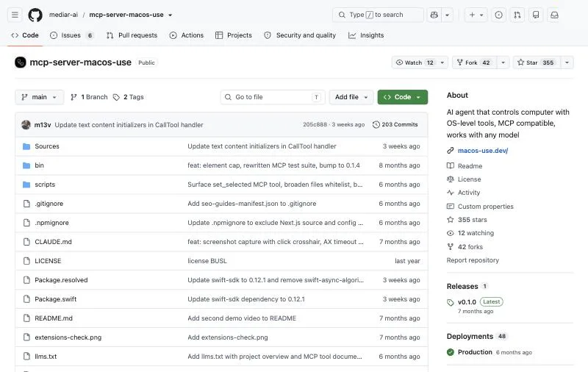This screenshot has width=588, height=372.
Task: Switch to the Projects tab
Action: click(234, 35)
